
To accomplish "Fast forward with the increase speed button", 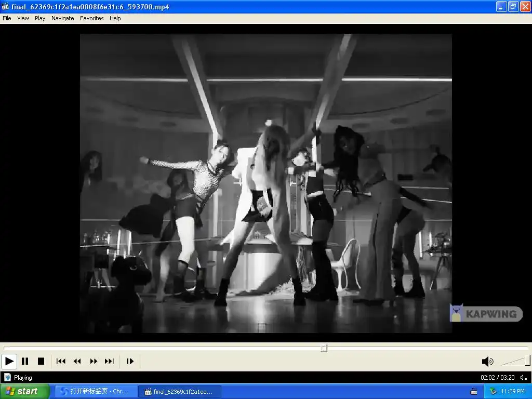I will click(x=94, y=362).
